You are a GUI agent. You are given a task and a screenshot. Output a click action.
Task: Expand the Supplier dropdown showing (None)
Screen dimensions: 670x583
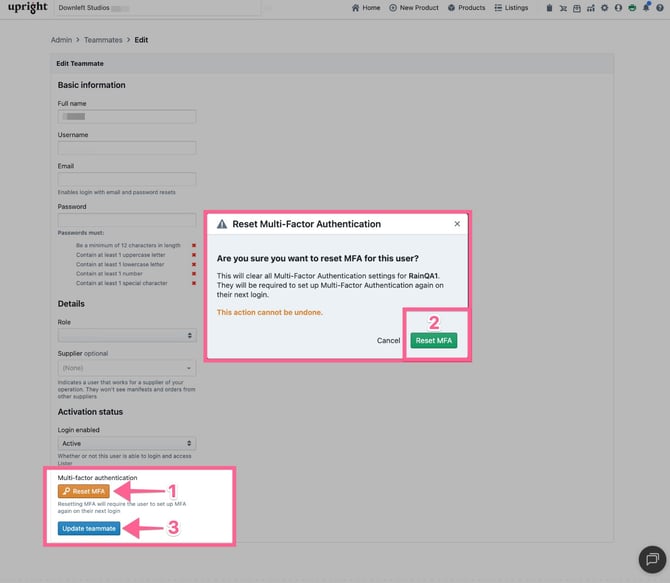126,368
